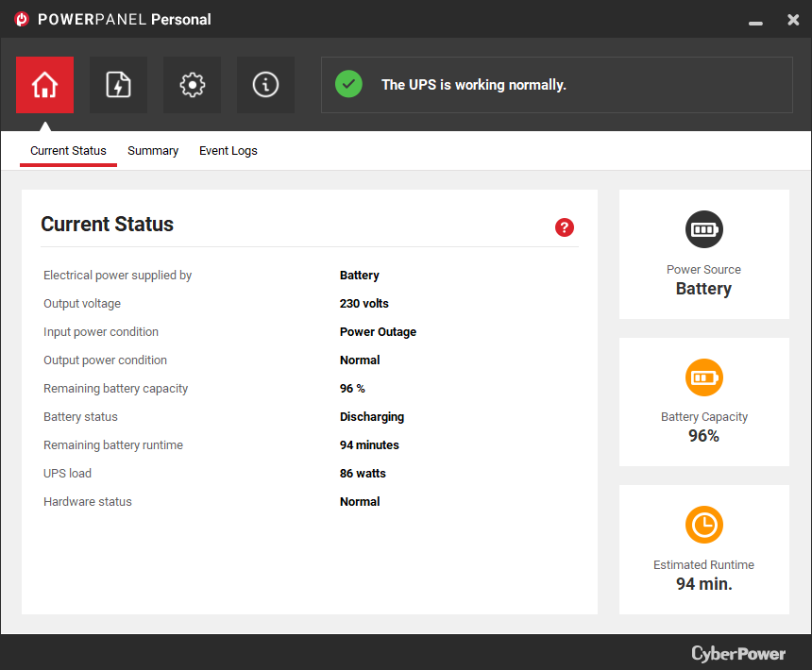
Task: Click 'The UPS is working normally.' message
Action: pos(474,85)
